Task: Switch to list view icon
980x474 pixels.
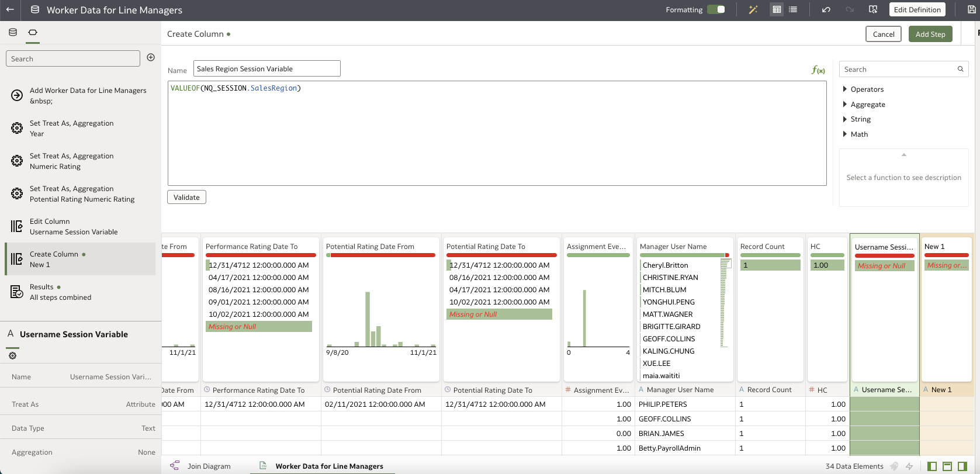Action: [x=793, y=9]
